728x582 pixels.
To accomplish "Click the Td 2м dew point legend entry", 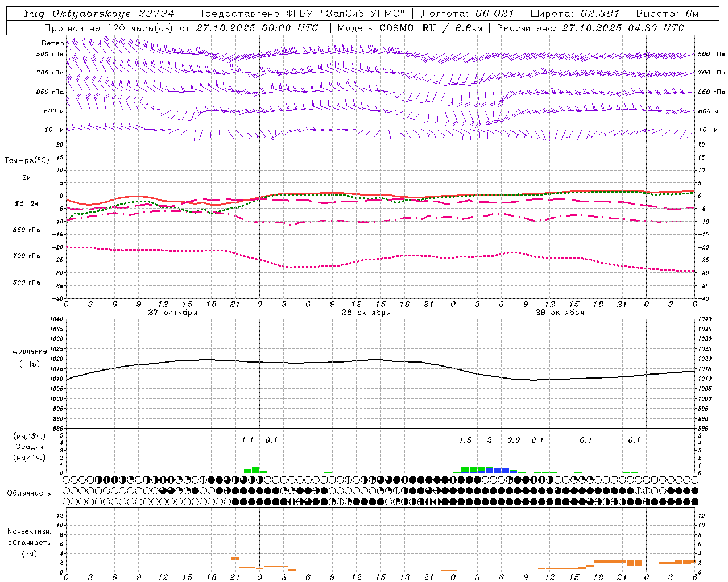I will [27, 203].
